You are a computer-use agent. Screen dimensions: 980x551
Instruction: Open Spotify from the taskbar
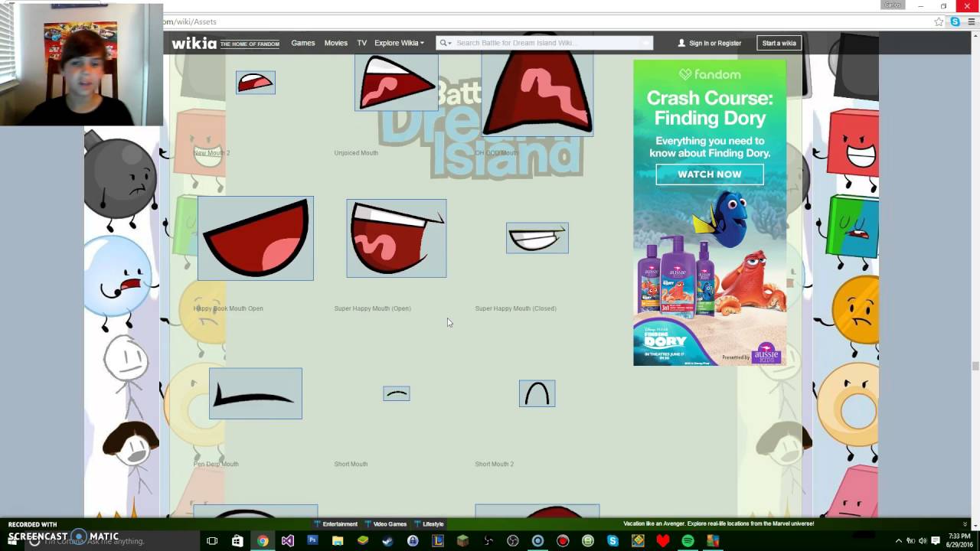688,541
